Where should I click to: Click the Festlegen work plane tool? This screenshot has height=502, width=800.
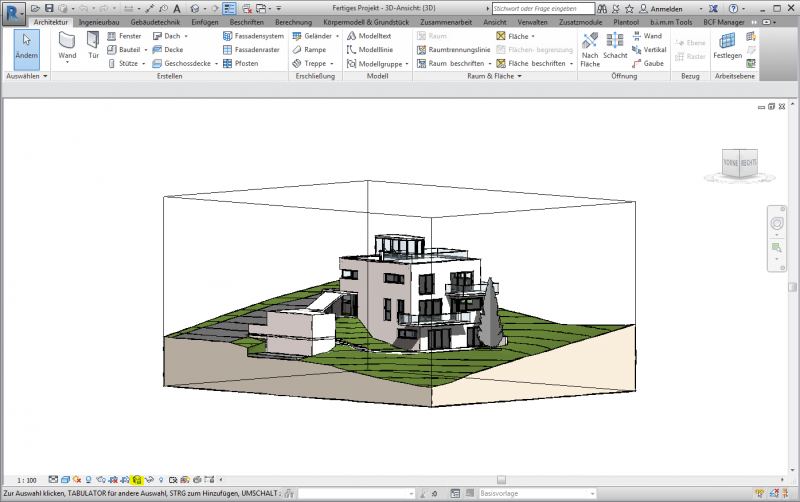click(727, 45)
